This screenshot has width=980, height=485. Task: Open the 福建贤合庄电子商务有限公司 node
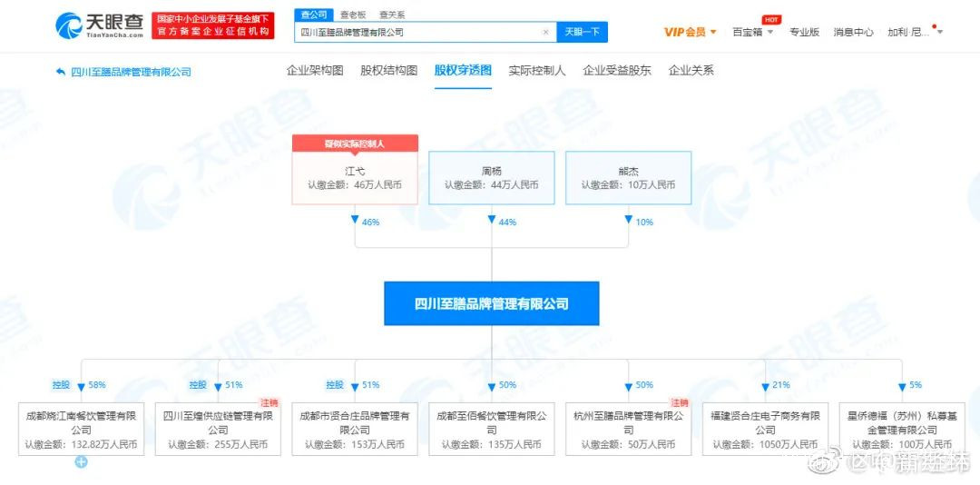766,430
